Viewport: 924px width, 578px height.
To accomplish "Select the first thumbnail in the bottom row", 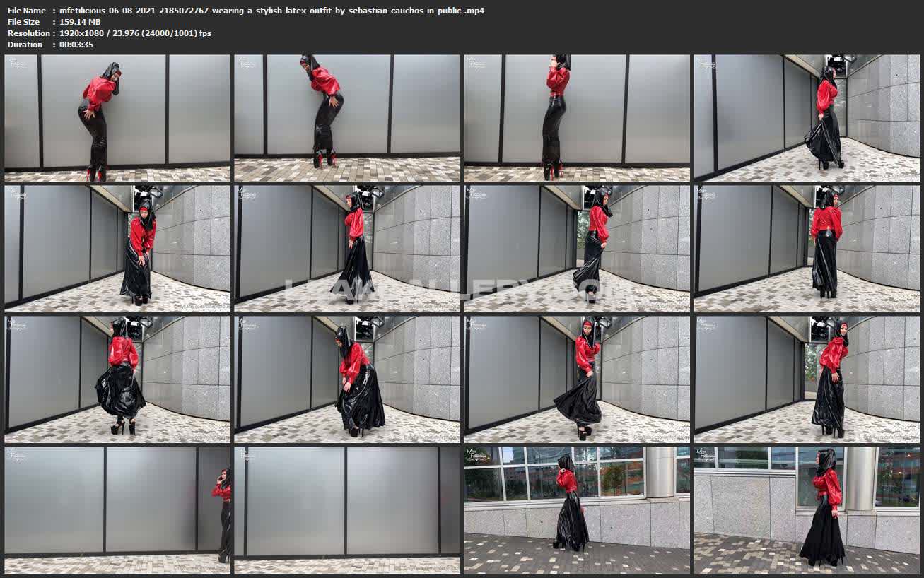I will (117, 509).
